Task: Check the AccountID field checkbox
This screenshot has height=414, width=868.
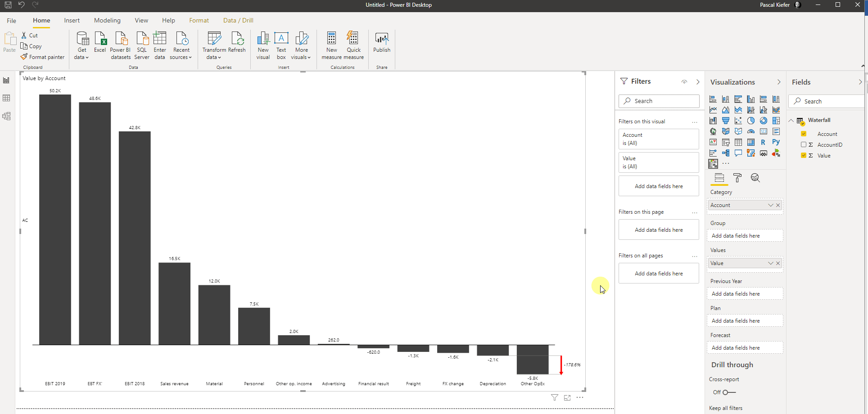Action: [x=805, y=144]
